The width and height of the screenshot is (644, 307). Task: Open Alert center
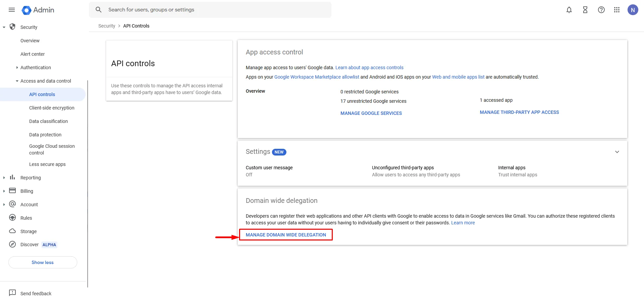[33, 54]
